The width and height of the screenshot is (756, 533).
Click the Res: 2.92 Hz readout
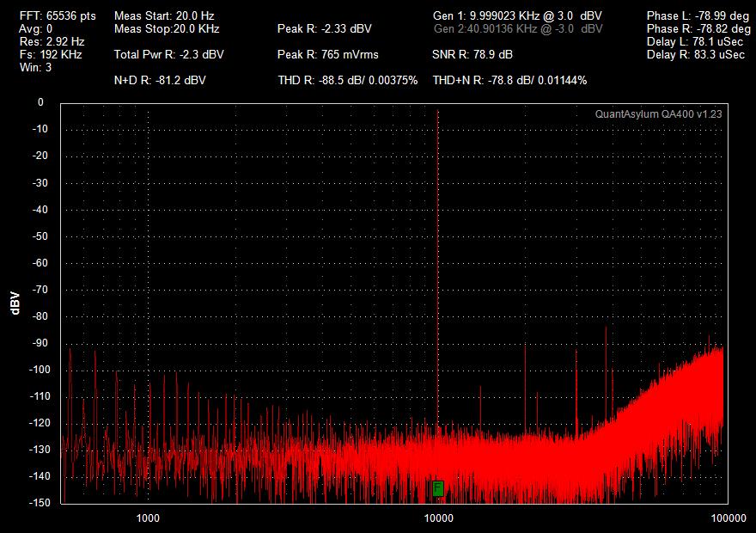tap(52, 42)
